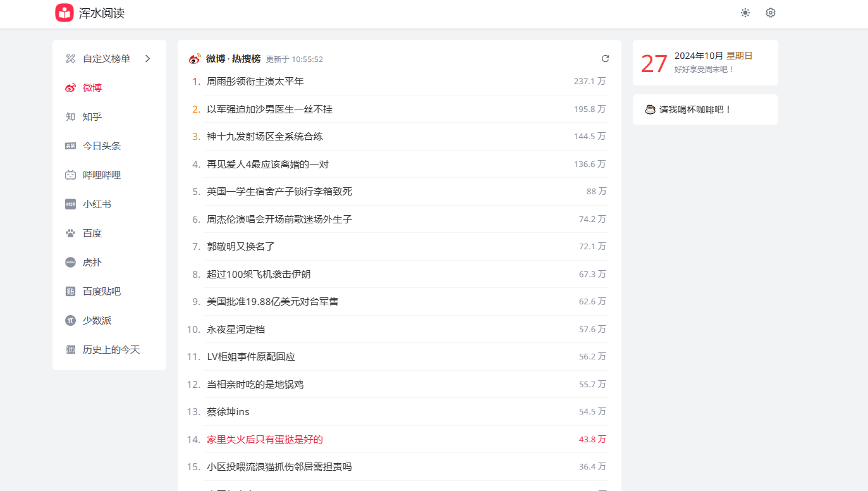Click the 星期日 weekday label

click(740, 56)
